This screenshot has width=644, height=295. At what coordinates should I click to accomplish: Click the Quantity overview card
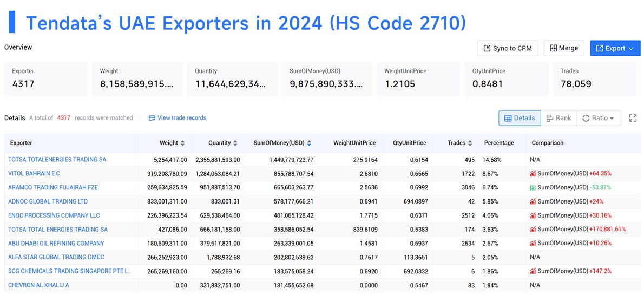click(x=232, y=79)
